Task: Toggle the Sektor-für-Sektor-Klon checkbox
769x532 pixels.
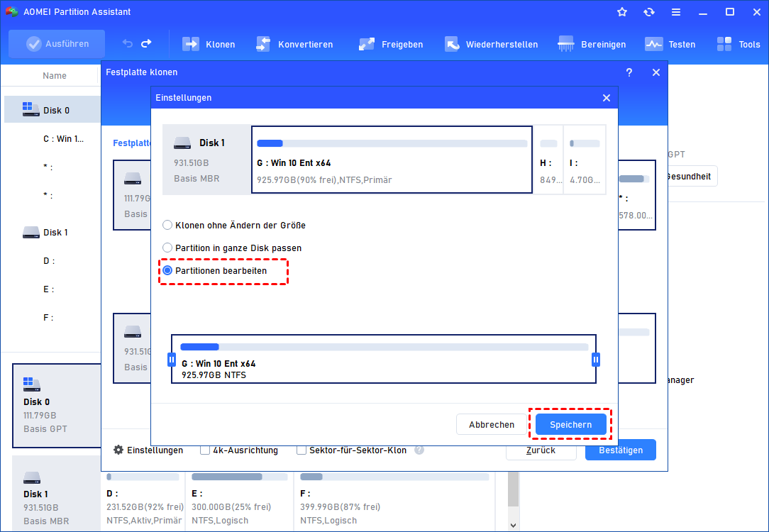Action: point(301,450)
